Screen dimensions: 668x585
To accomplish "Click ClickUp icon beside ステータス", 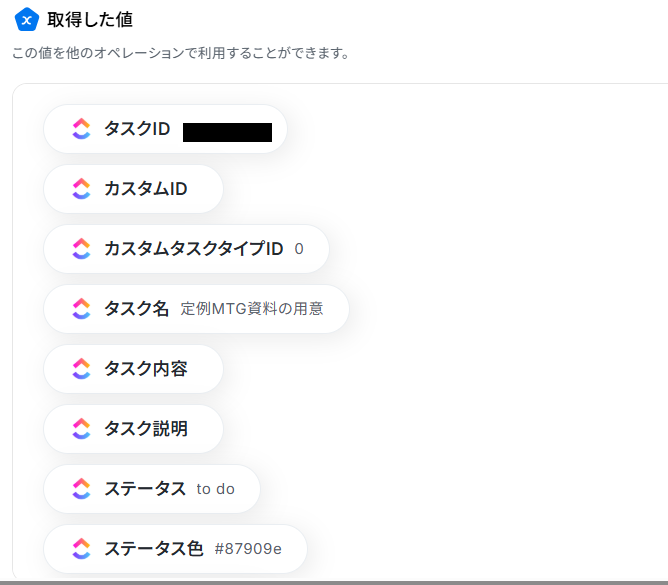I will (82, 489).
